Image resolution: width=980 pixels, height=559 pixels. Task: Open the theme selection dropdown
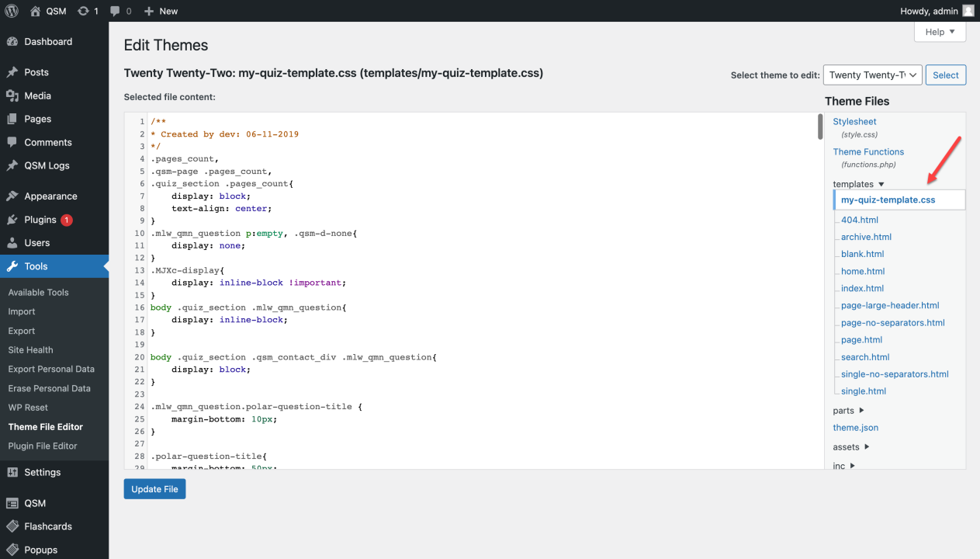[872, 75]
